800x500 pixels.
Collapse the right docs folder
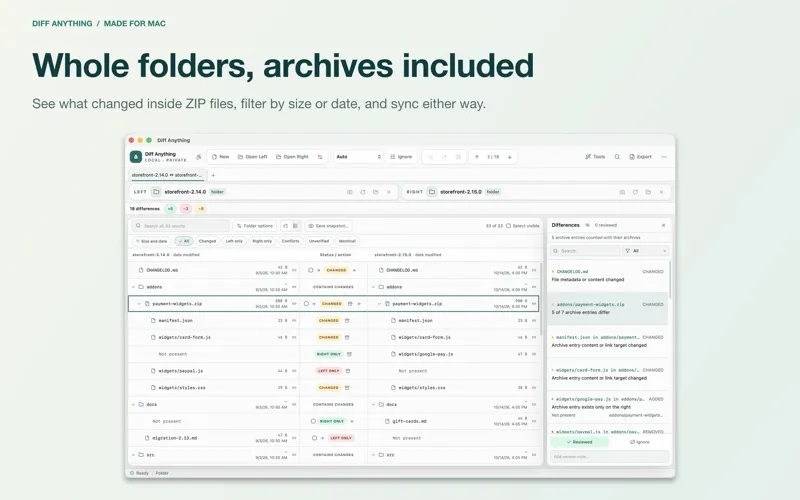[x=373, y=404]
